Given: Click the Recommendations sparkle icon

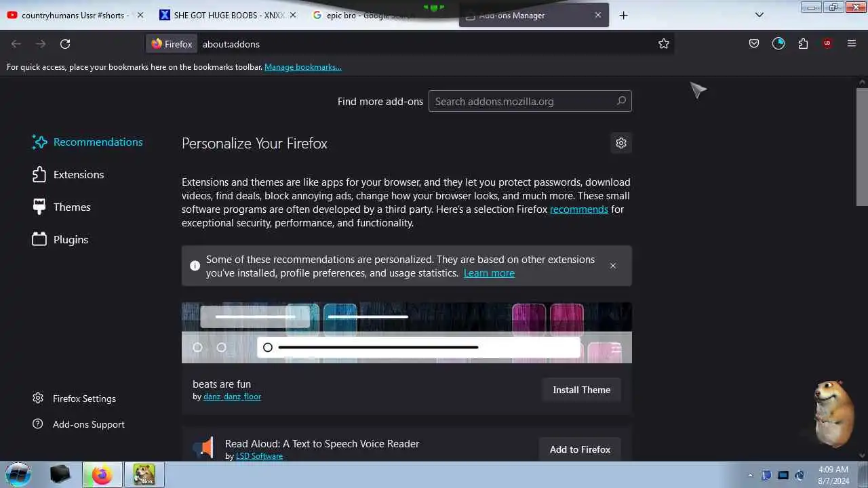Looking at the screenshot, I should click(x=39, y=142).
